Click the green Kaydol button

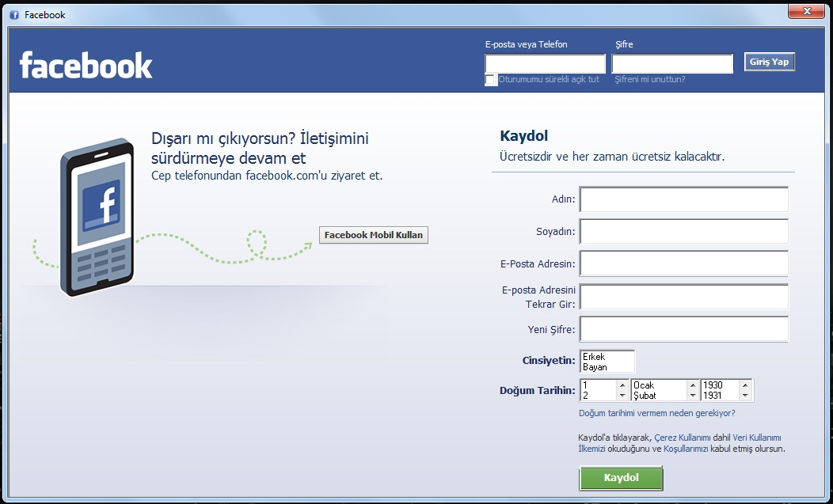pos(621,478)
